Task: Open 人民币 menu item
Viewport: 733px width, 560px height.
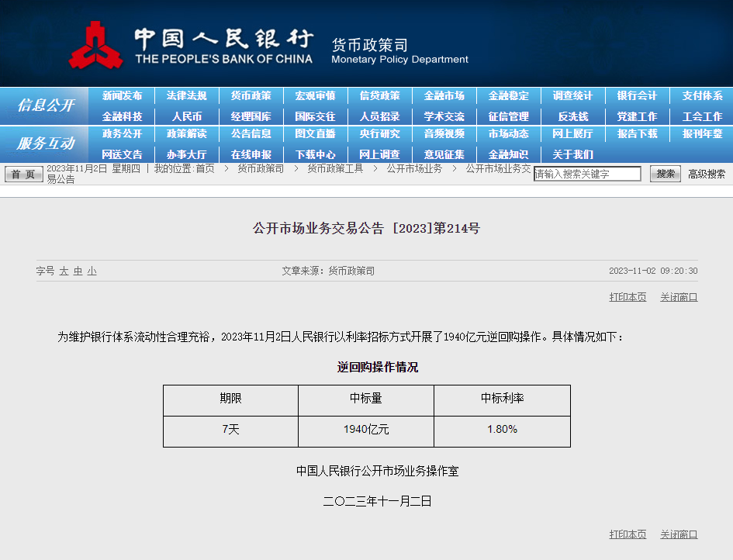Action: pos(186,116)
